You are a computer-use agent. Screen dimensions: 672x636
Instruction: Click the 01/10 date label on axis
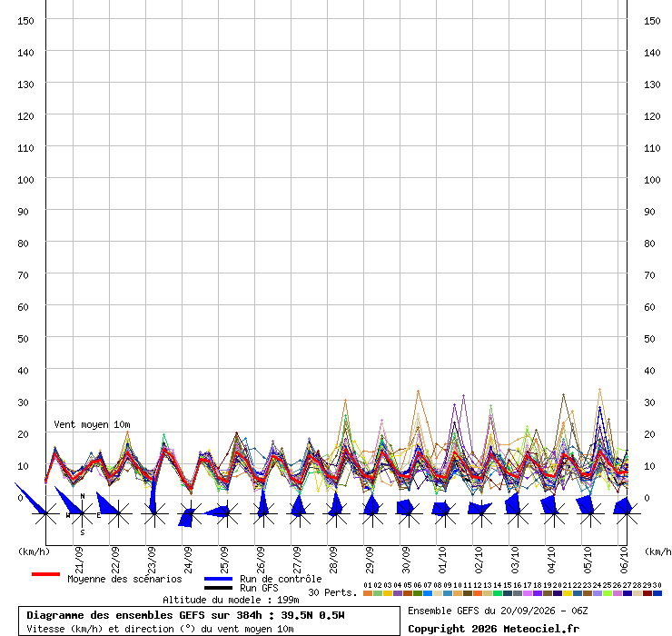click(442, 560)
